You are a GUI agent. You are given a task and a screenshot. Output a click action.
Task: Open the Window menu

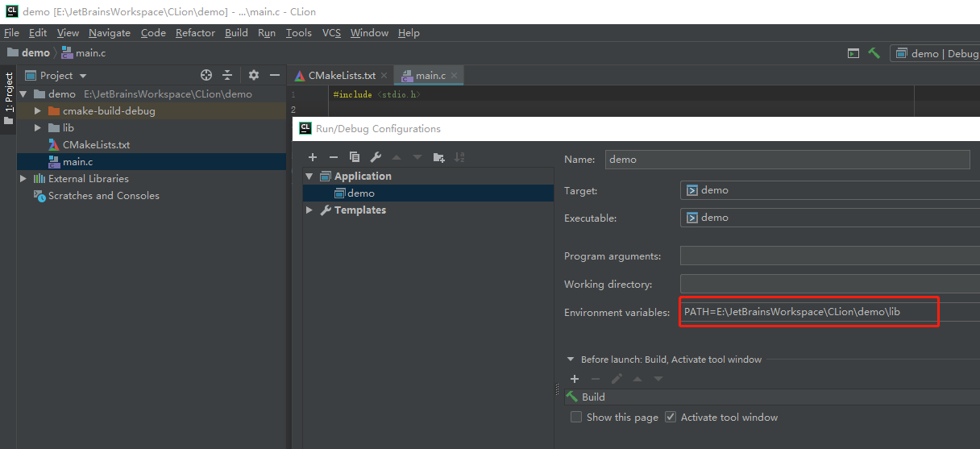tap(369, 33)
